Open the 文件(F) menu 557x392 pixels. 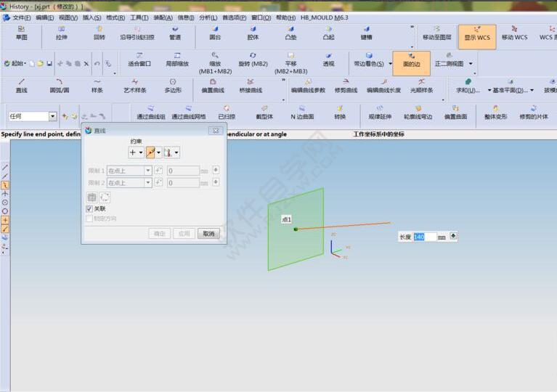(21, 17)
